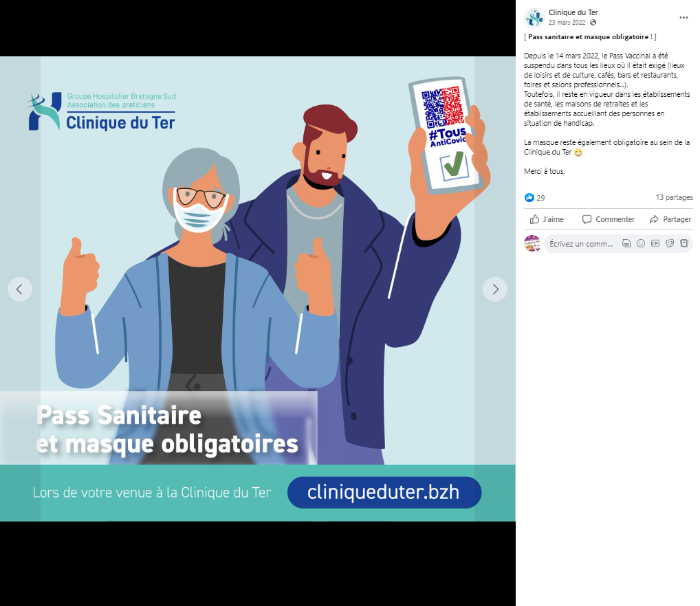Screen dimensions: 700x606
Task: Show the 29 reactions count
Action: tap(540, 198)
